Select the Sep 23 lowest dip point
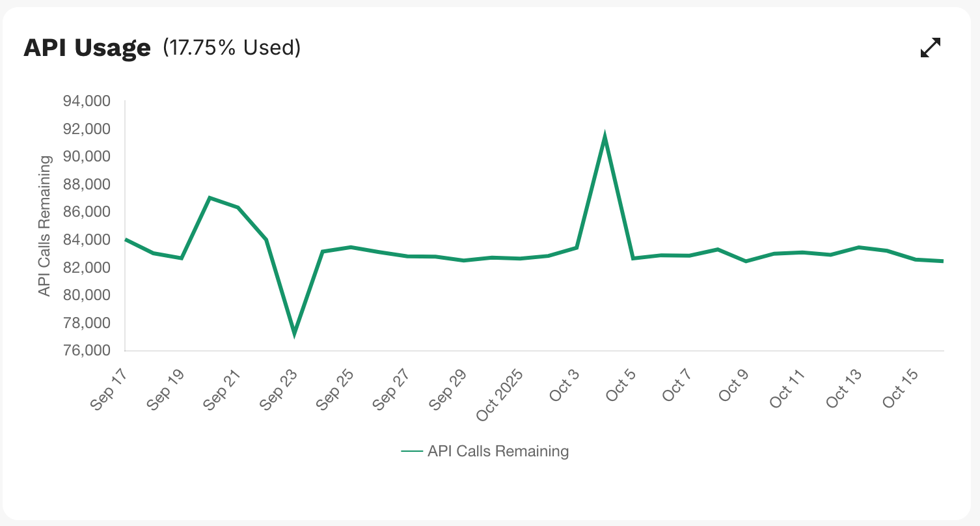The height and width of the screenshot is (526, 980). 294,333
